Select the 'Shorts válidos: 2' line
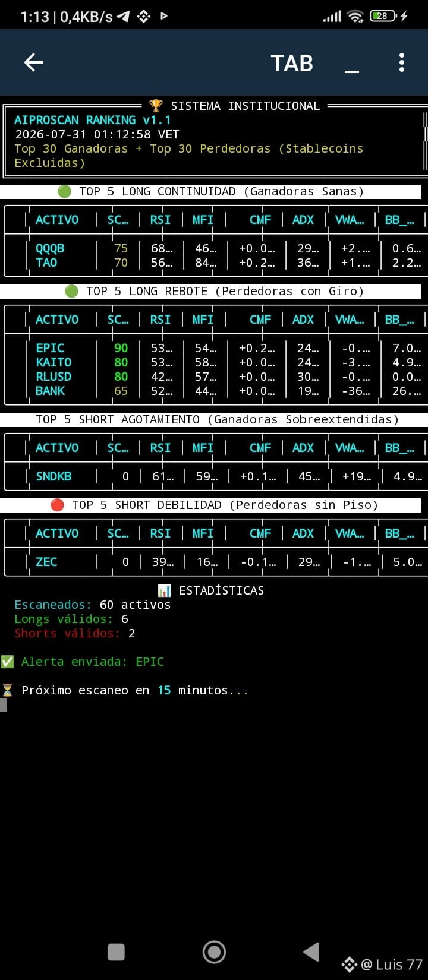 point(75,633)
